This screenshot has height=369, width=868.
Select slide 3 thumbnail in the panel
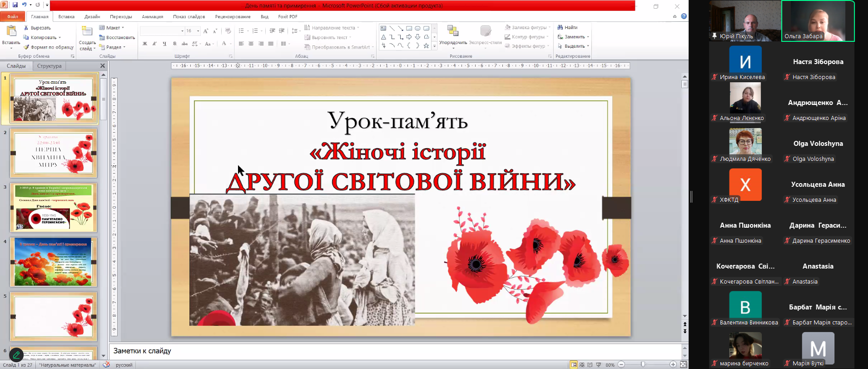click(x=54, y=207)
